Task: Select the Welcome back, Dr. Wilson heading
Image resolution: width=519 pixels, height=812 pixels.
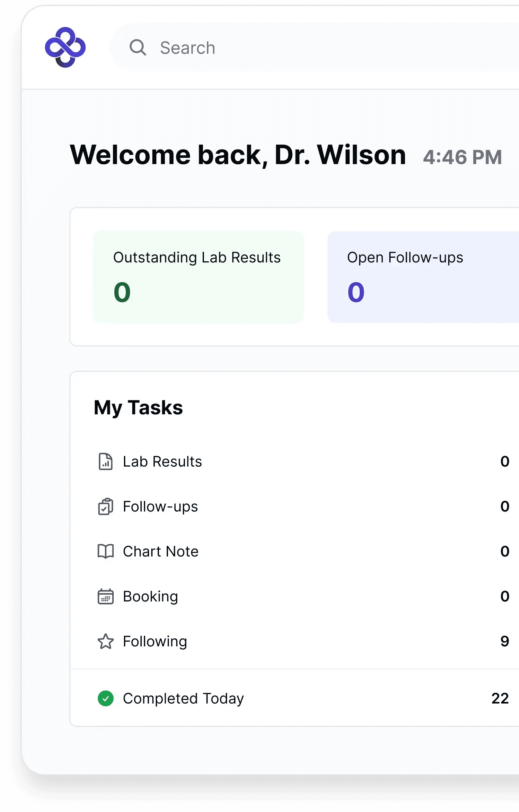Action: point(237,155)
